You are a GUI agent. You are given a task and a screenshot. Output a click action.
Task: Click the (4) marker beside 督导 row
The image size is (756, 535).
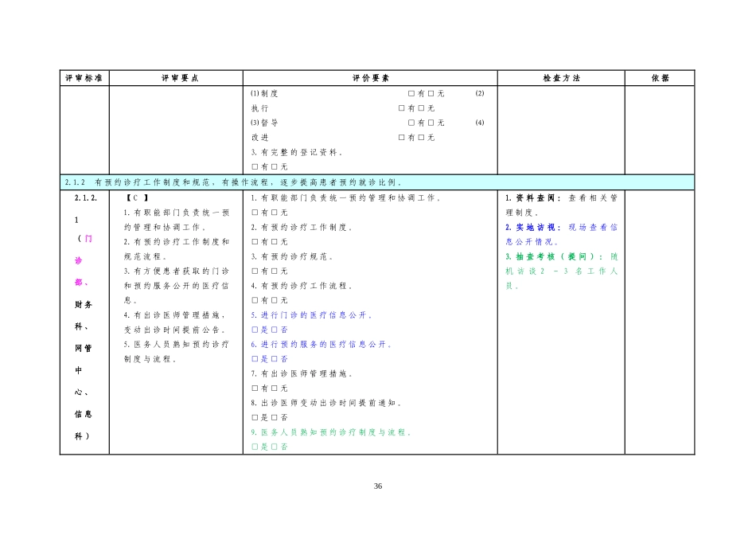coord(480,123)
